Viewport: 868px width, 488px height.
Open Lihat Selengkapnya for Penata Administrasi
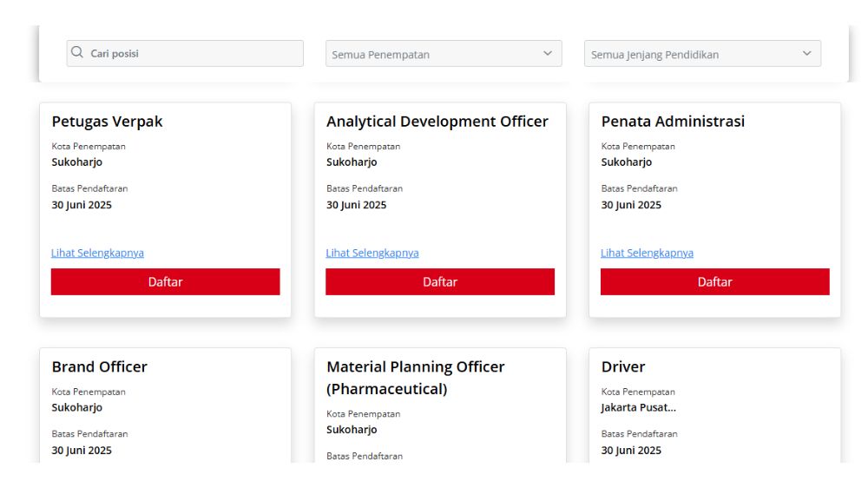[647, 254]
